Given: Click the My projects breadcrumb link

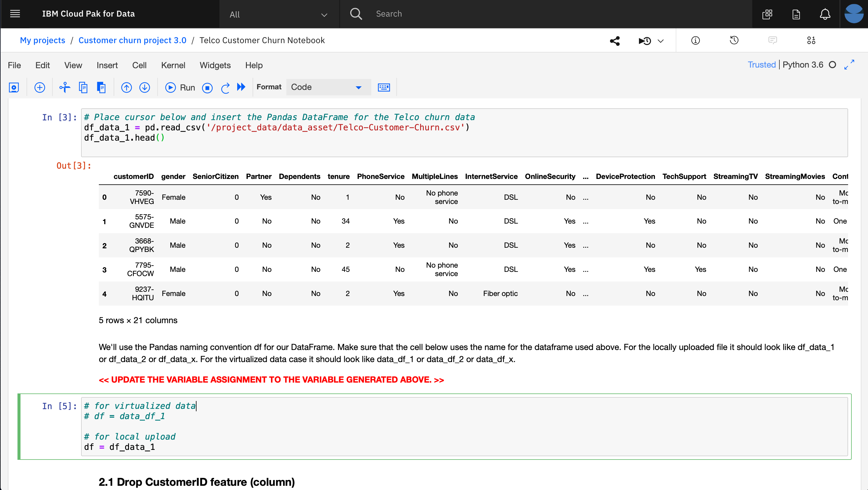Looking at the screenshot, I should point(42,40).
